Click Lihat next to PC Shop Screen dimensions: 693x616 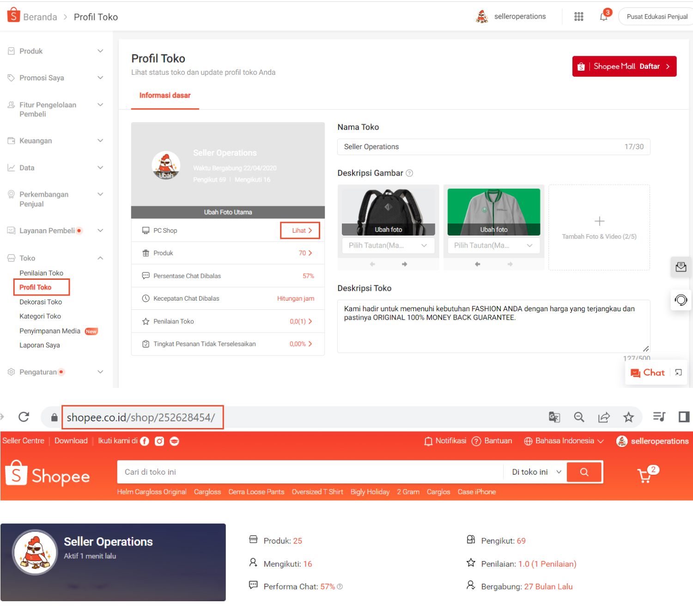(x=300, y=230)
